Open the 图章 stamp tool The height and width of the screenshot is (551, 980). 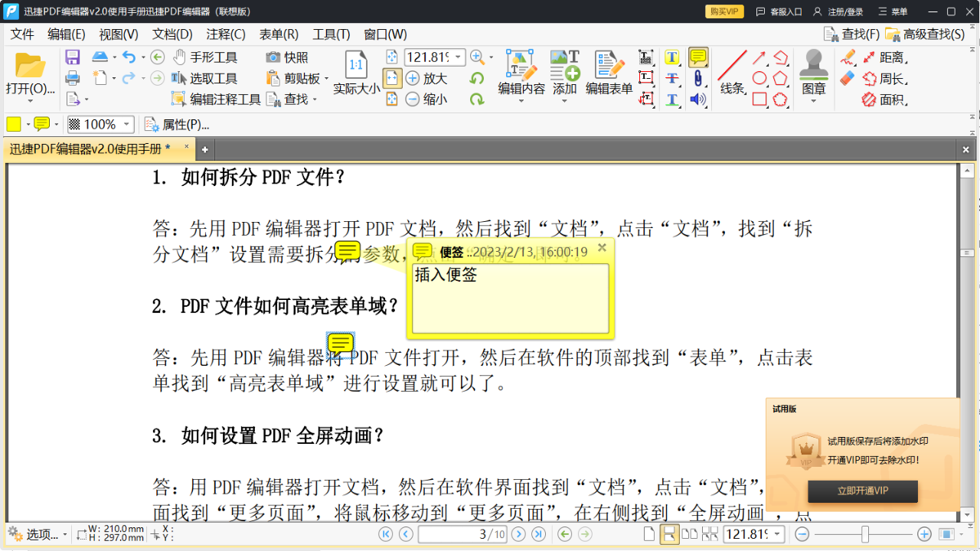813,73
